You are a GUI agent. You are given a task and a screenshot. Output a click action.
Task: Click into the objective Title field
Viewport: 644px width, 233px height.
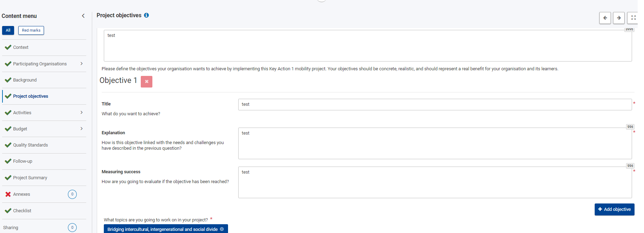coord(435,104)
